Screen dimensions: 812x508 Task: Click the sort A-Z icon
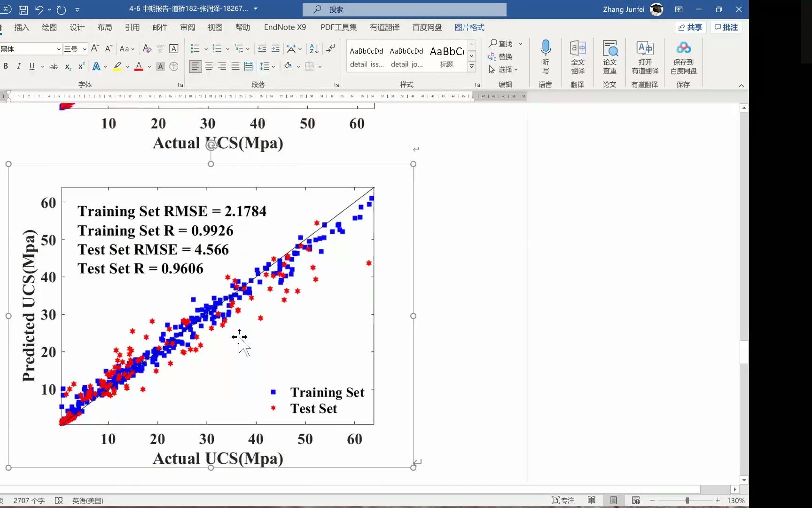pyautogui.click(x=314, y=48)
